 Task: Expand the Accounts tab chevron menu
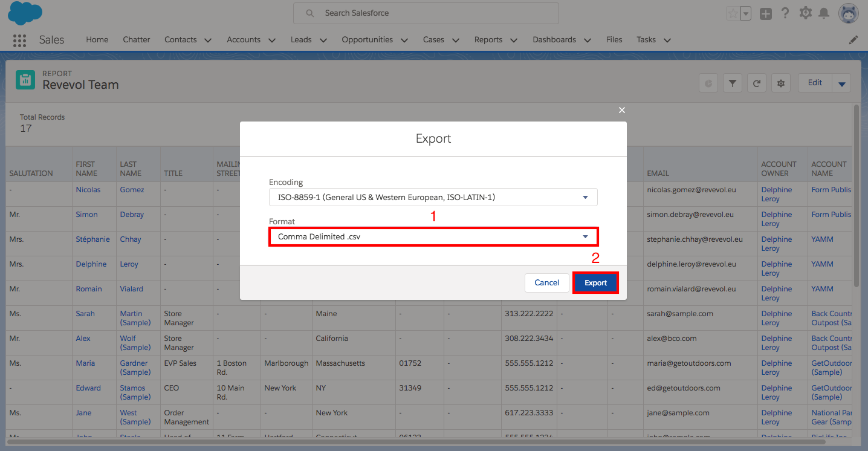(271, 41)
